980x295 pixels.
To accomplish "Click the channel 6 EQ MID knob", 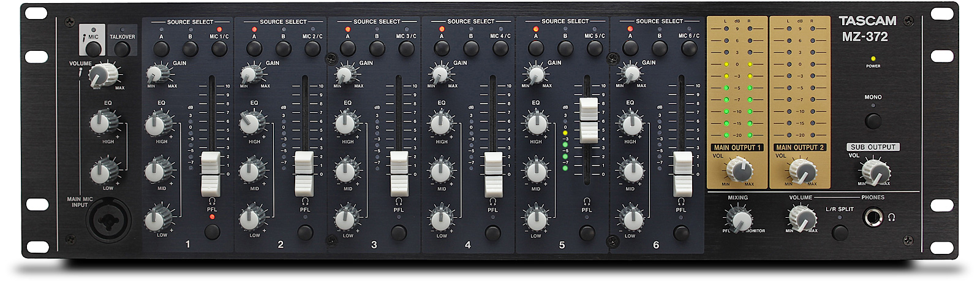I will pyautogui.click(x=630, y=172).
